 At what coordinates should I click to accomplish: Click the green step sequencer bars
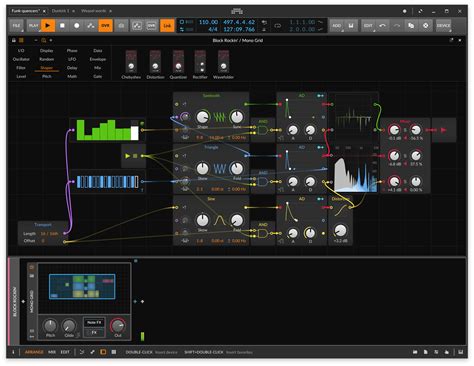(107, 129)
